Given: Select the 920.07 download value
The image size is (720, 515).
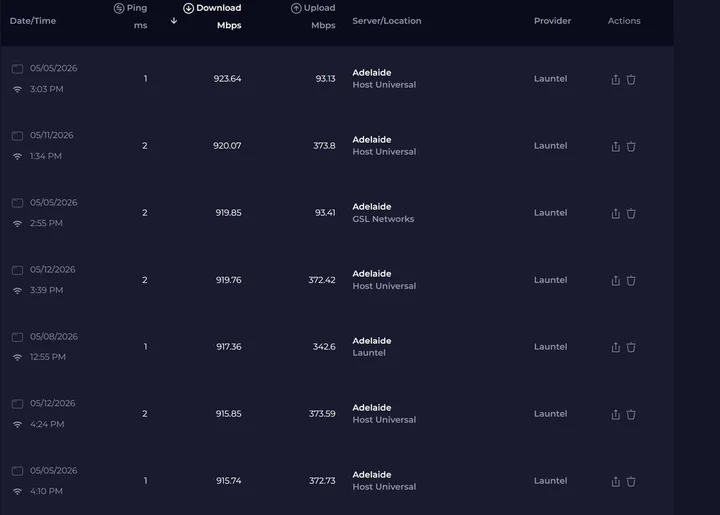Looking at the screenshot, I should click(x=227, y=146).
